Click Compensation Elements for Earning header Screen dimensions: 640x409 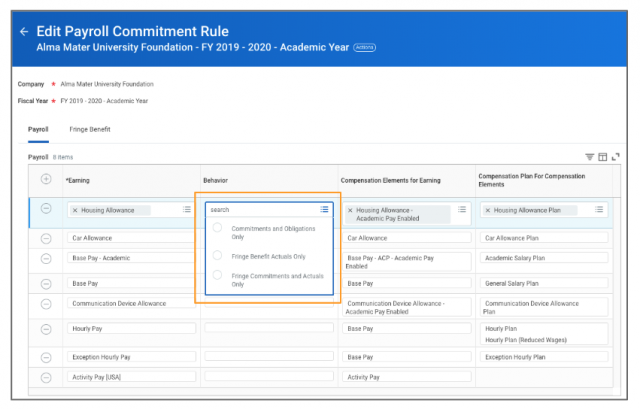pyautogui.click(x=391, y=180)
